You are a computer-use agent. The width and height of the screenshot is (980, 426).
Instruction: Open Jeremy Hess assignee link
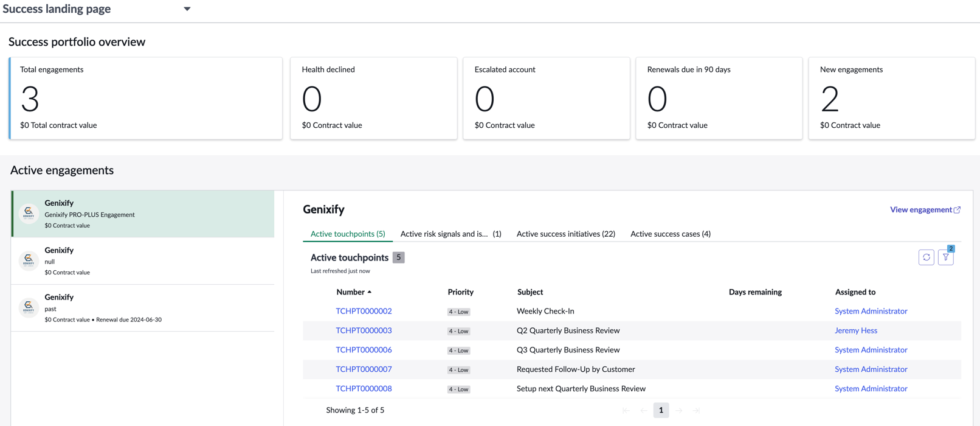point(856,330)
